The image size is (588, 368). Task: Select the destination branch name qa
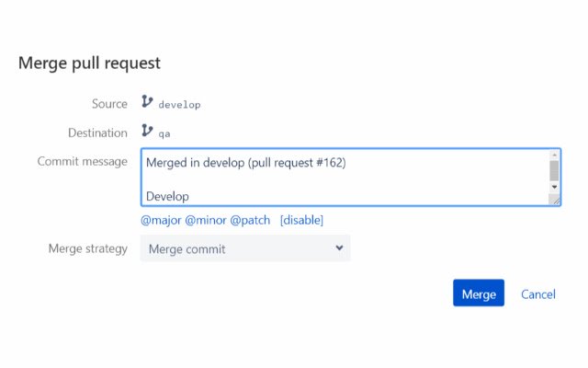click(164, 133)
